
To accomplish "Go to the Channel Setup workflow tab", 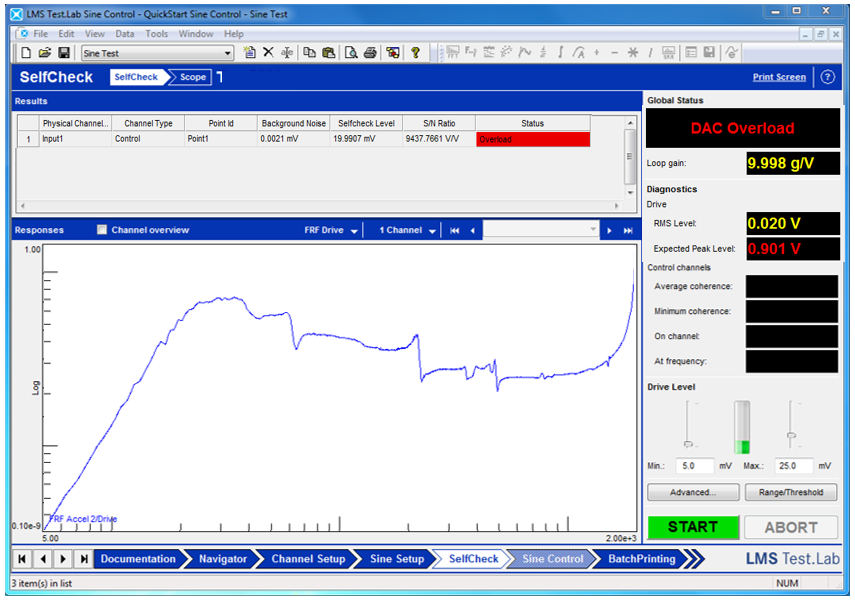I will tap(307, 559).
